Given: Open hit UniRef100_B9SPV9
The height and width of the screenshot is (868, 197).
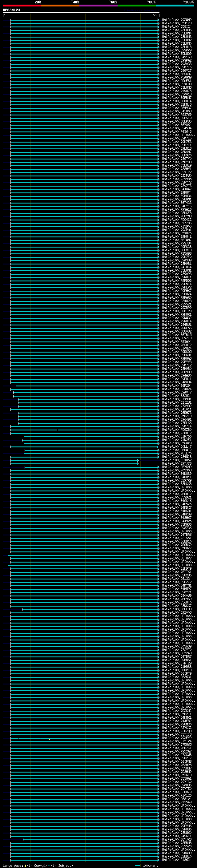Looking at the screenshot, I should pos(177,50).
